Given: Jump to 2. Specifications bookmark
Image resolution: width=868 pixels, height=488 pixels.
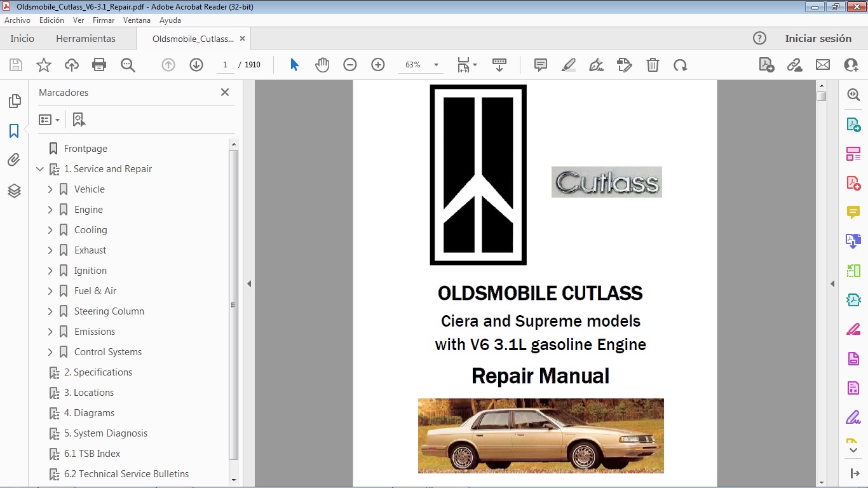Looking at the screenshot, I should [x=98, y=372].
